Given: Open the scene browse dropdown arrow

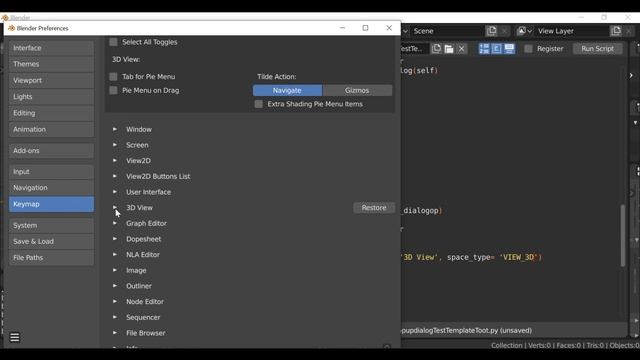Looking at the screenshot, I should pyautogui.click(x=405, y=31).
